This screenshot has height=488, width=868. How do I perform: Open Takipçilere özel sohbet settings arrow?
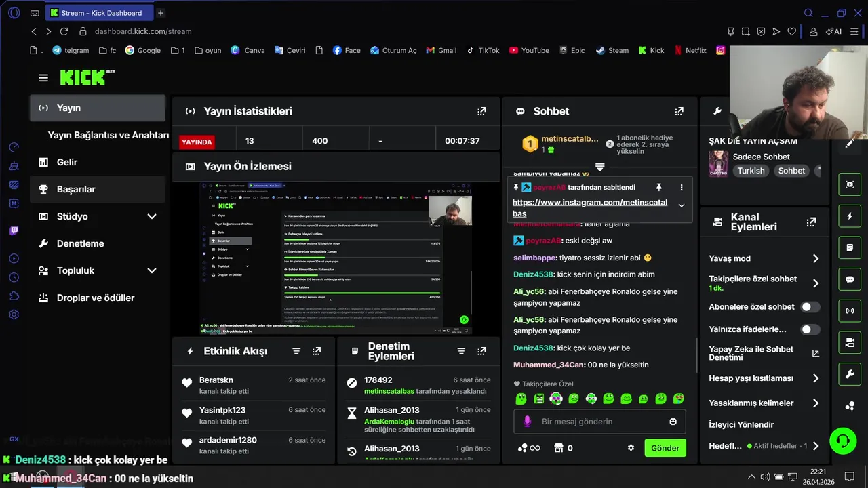(816, 283)
